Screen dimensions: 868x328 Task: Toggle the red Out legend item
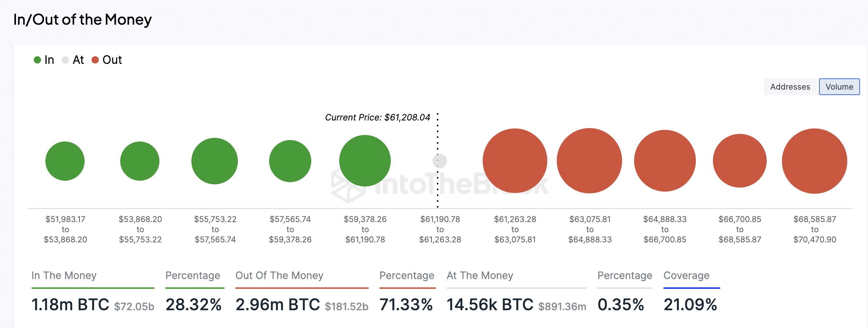coord(107,60)
